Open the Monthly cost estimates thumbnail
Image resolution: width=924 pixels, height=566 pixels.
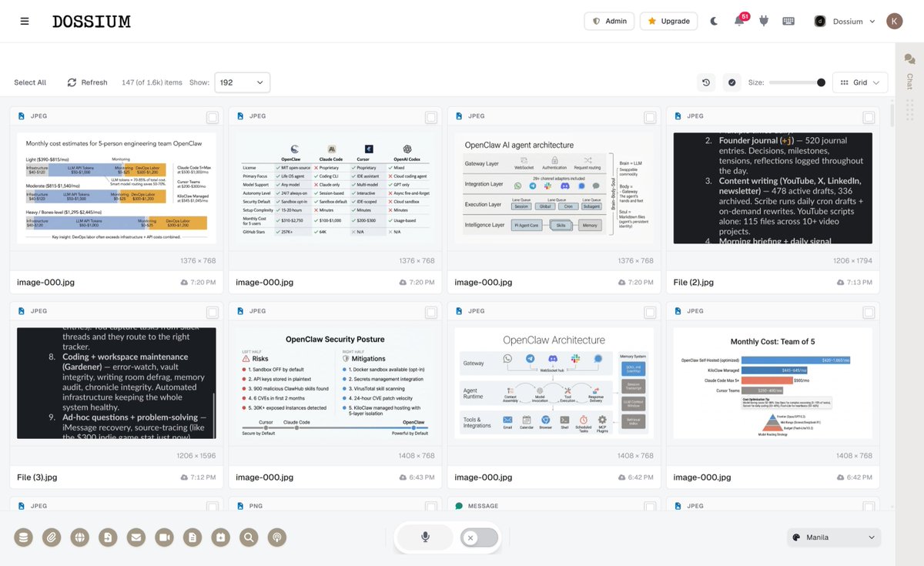pyautogui.click(x=116, y=188)
